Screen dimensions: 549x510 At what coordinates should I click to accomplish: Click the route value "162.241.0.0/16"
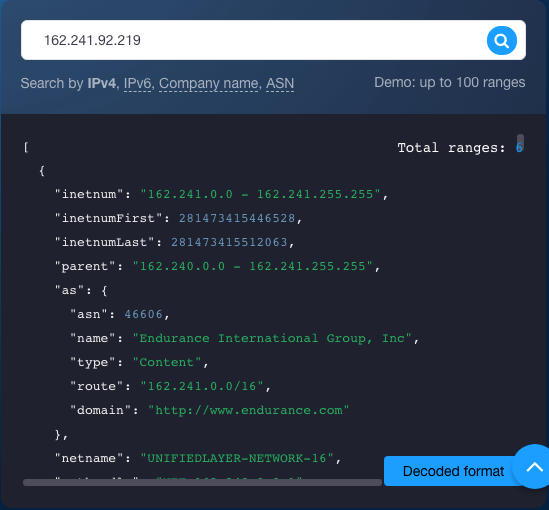[x=202, y=386]
